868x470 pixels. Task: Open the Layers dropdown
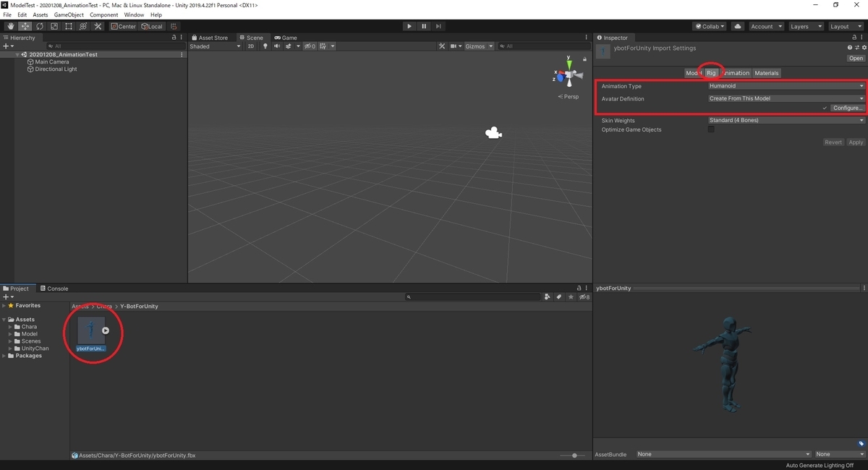[x=805, y=26]
